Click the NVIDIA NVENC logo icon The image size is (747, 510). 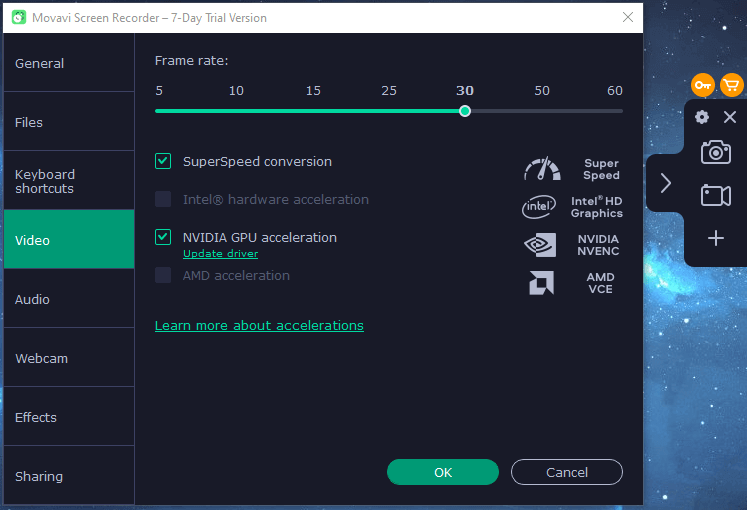click(540, 245)
